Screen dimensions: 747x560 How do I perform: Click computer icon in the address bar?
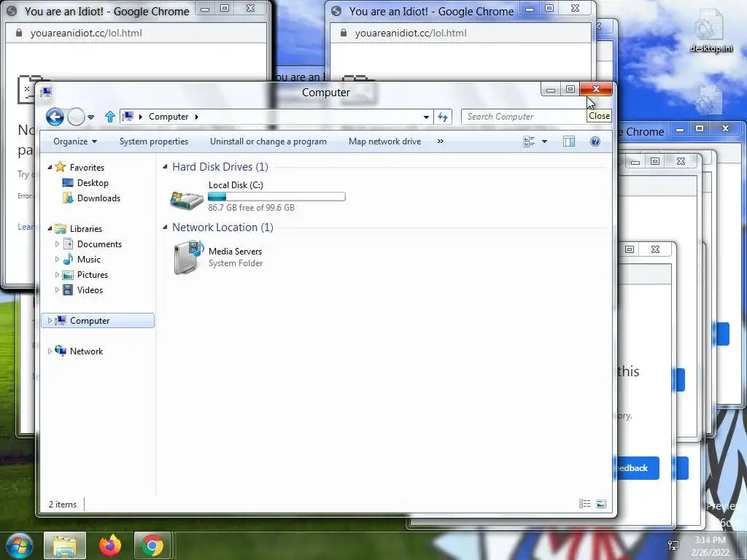[127, 116]
